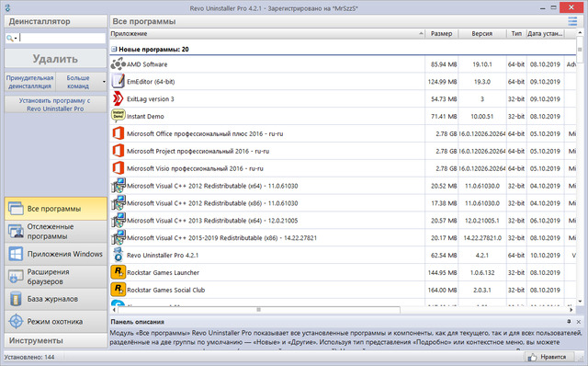
Task: Close the description panel
Action: (x=579, y=322)
